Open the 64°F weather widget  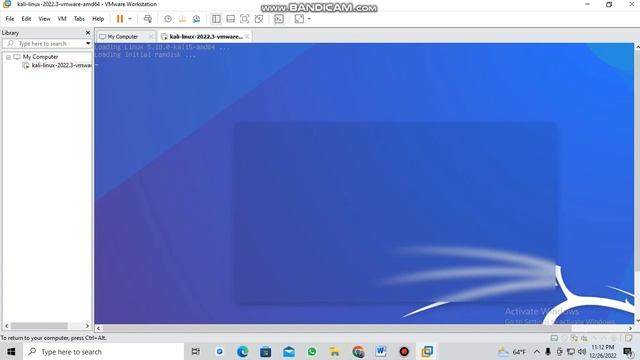(512, 351)
